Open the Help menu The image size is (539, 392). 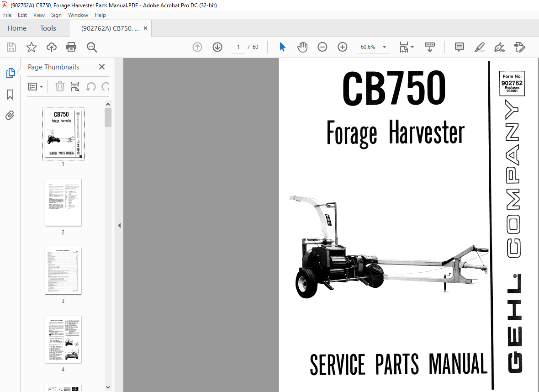100,15
